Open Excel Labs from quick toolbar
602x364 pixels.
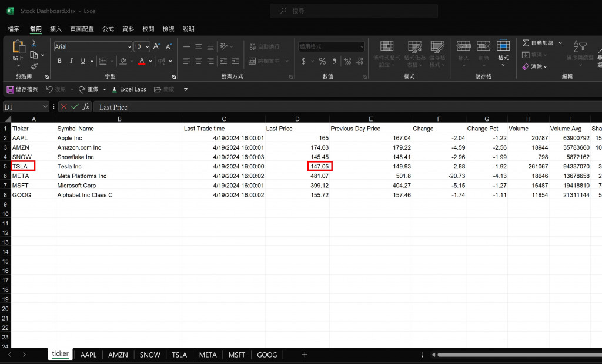[x=129, y=89]
